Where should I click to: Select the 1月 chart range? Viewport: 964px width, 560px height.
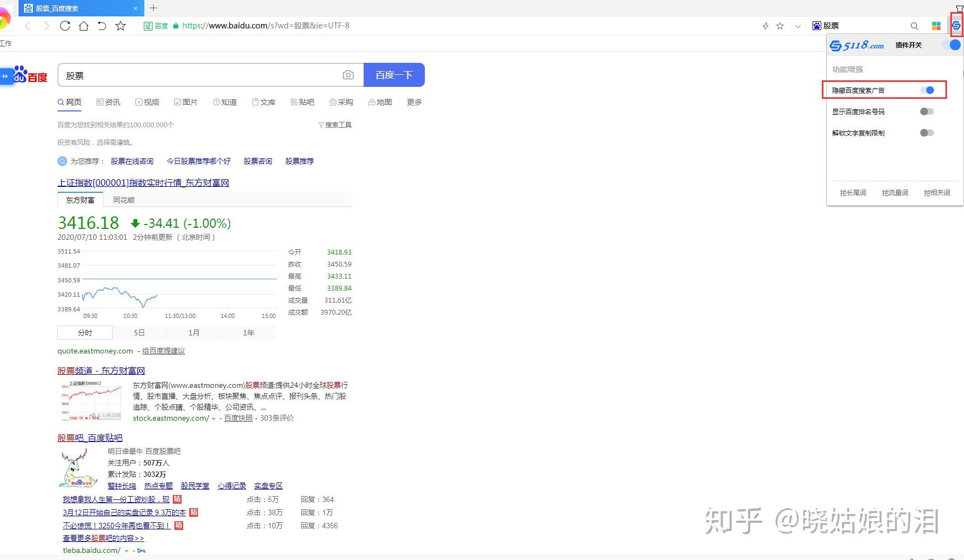[194, 333]
